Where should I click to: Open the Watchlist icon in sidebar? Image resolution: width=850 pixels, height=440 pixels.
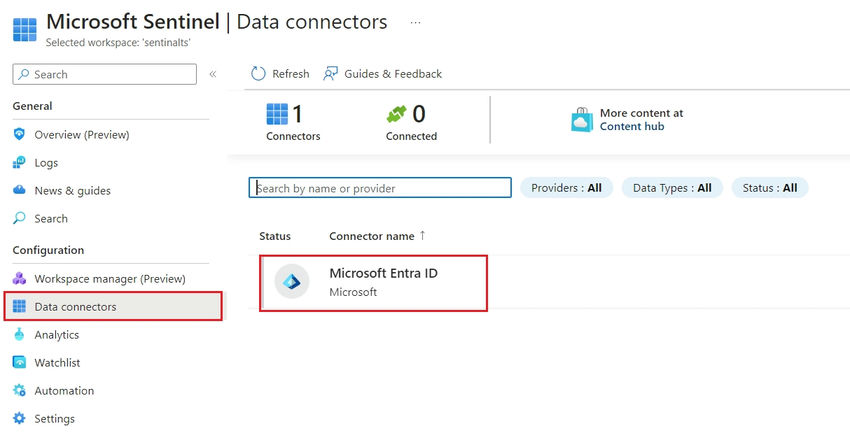click(20, 363)
